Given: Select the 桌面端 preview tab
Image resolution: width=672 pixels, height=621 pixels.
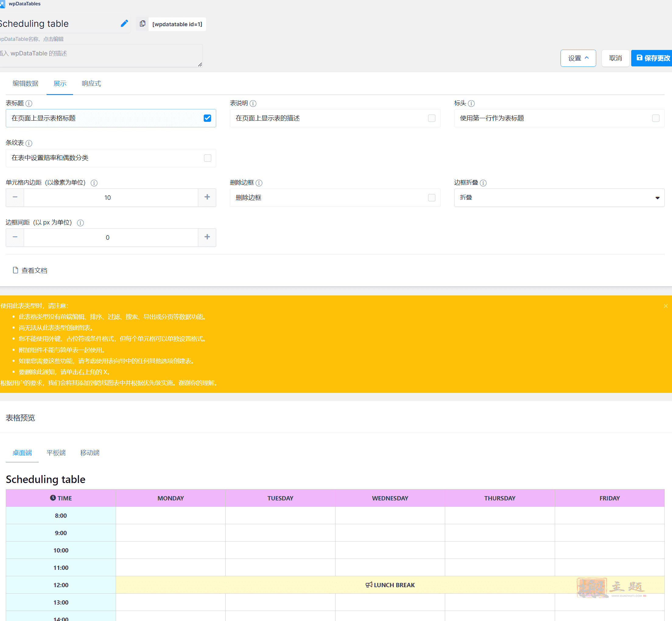Looking at the screenshot, I should [22, 453].
